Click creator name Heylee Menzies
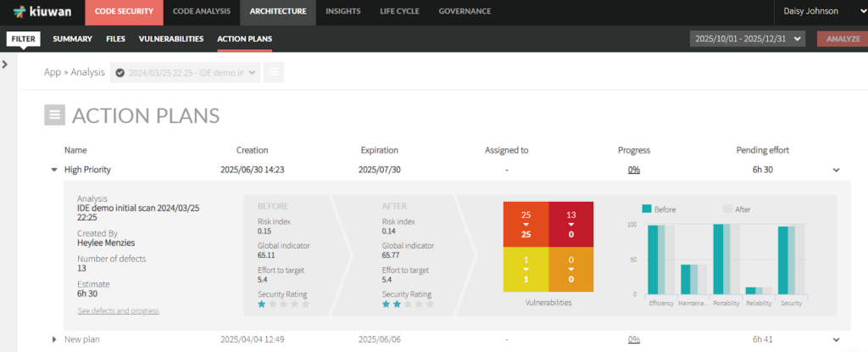 [x=106, y=243]
